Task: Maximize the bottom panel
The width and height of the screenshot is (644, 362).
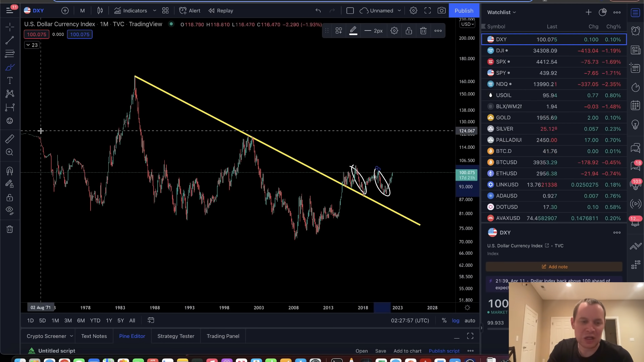Action: click(x=470, y=336)
